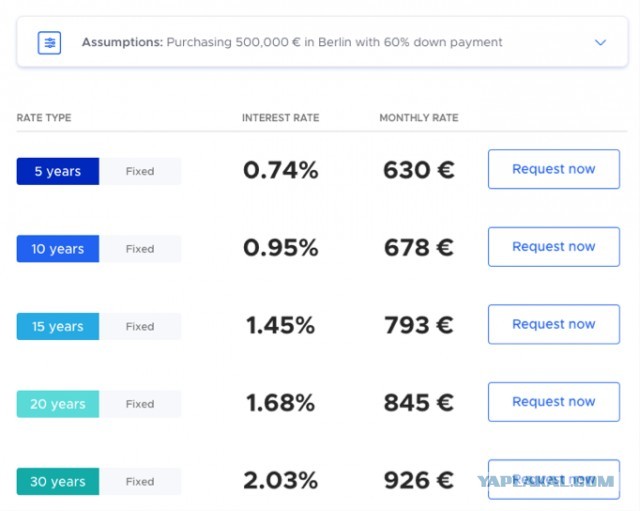Click the 0.74% interest rate
Viewport: 640px width, 511px height.
click(280, 170)
